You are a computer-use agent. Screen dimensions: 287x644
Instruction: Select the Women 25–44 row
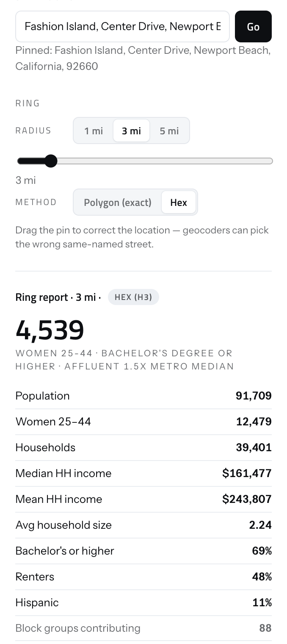tap(143, 422)
